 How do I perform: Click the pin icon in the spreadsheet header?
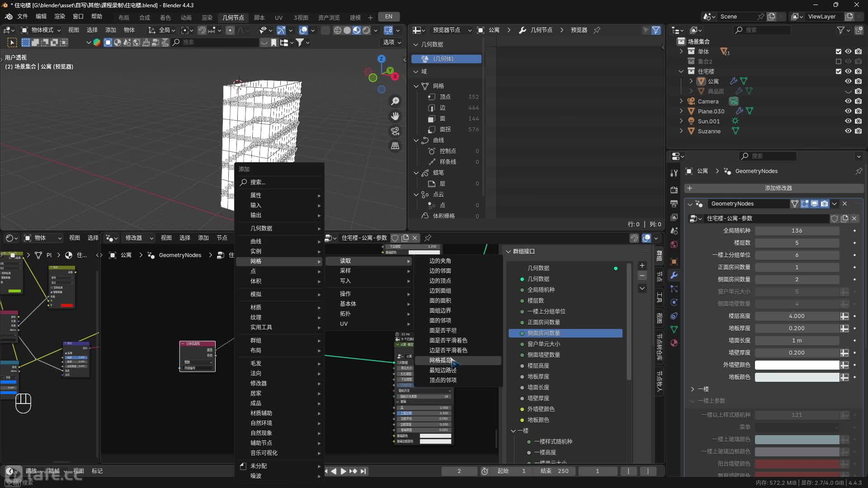(x=597, y=30)
